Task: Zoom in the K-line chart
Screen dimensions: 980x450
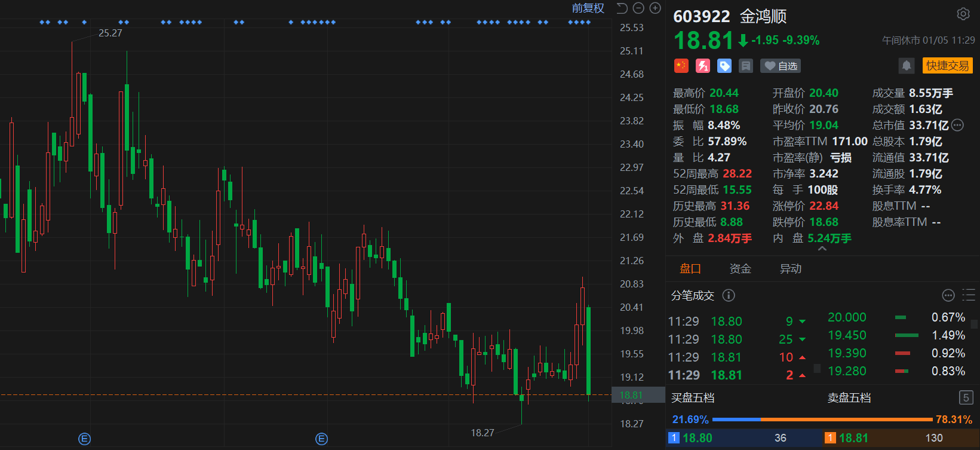Action: [x=655, y=8]
